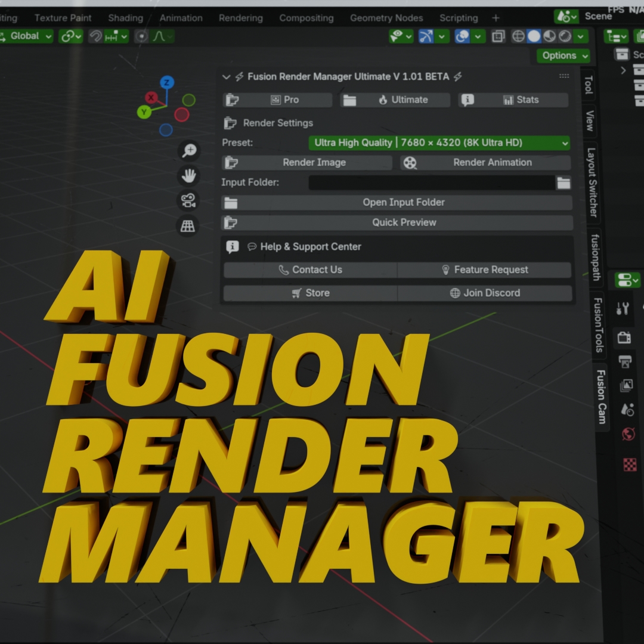Open the fusionpath sidebar tab
This screenshot has width=644, height=644.
(595, 257)
